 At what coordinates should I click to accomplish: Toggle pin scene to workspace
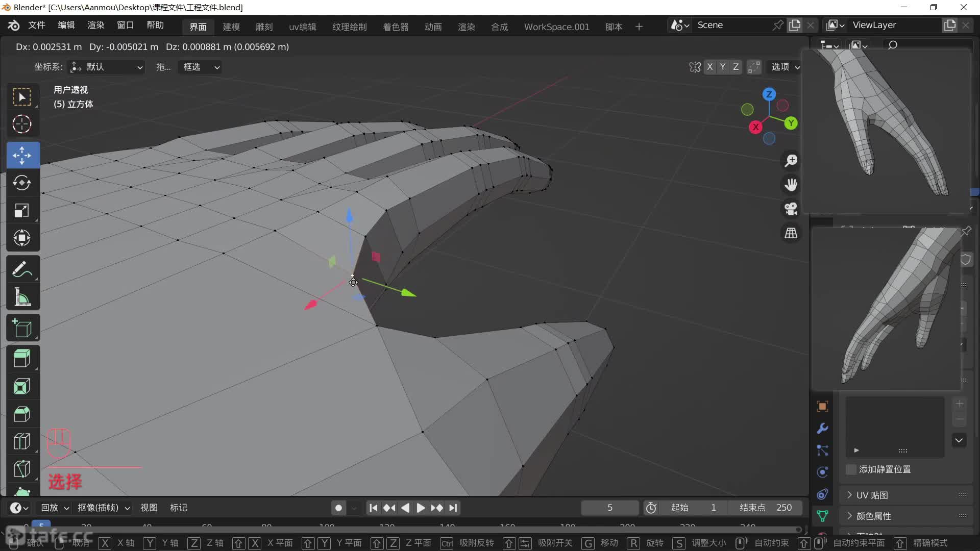[778, 25]
